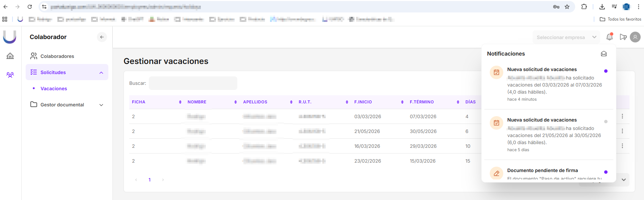The image size is (644, 200).
Task: Click the Buscar search field
Action: pyautogui.click(x=193, y=83)
